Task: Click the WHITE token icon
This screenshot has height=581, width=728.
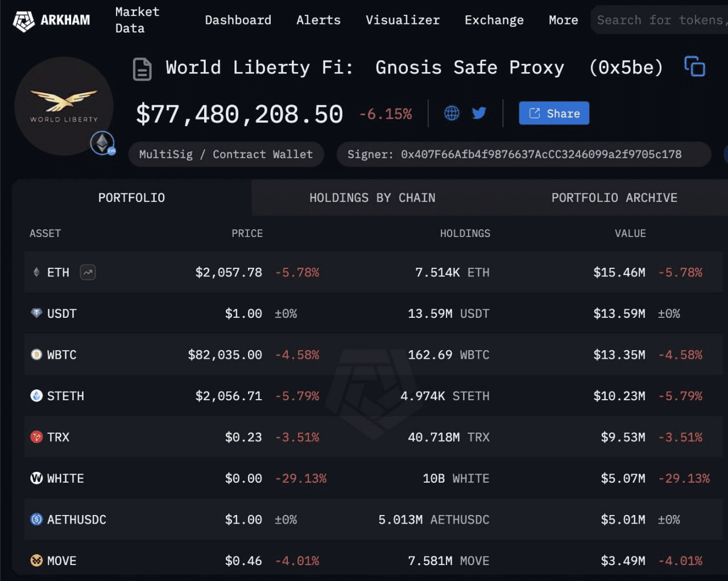Action: [x=36, y=478]
